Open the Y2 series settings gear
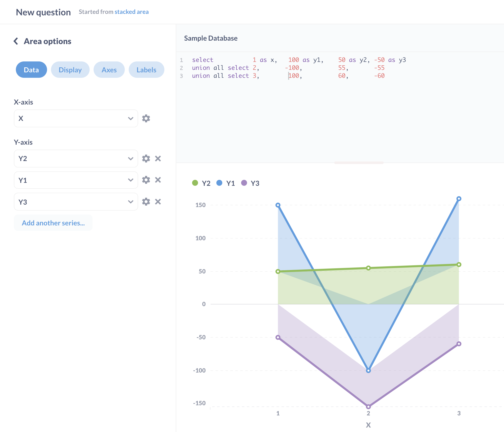The image size is (504, 432). tap(146, 159)
